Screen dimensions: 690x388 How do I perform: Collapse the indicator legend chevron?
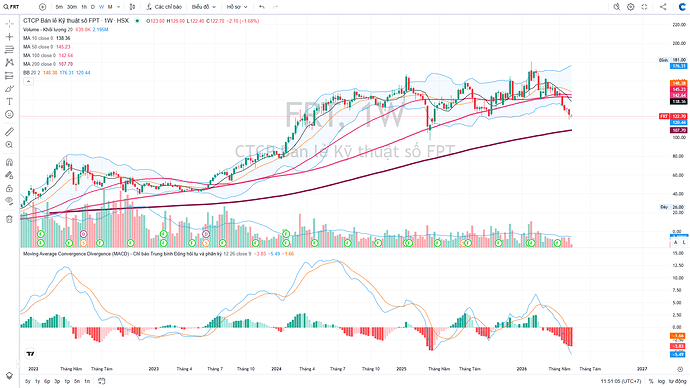click(x=28, y=81)
